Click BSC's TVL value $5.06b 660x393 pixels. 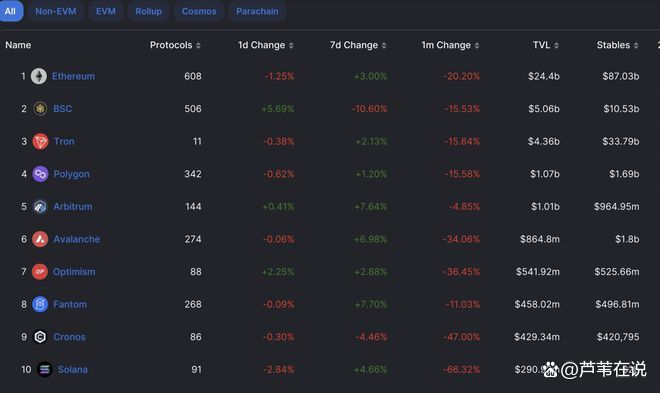coord(544,109)
